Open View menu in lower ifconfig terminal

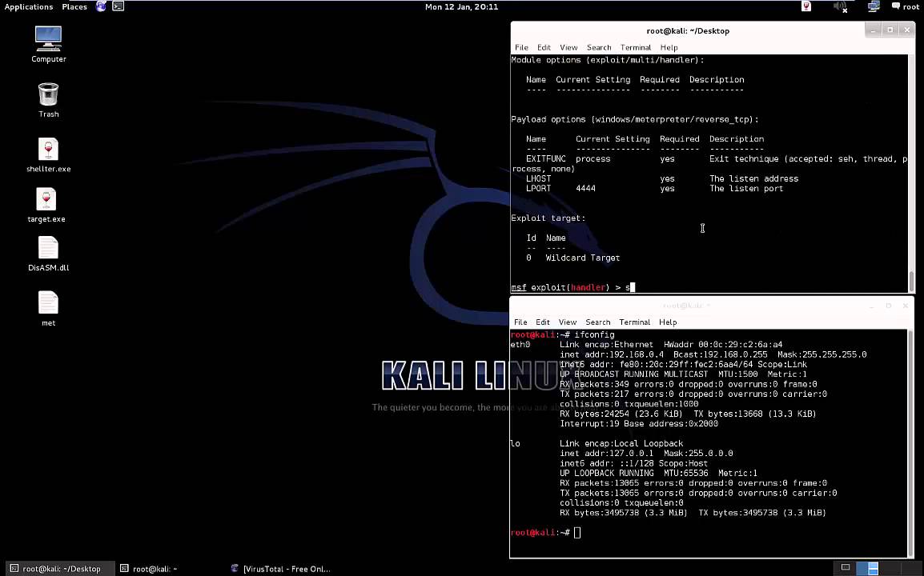tap(568, 322)
